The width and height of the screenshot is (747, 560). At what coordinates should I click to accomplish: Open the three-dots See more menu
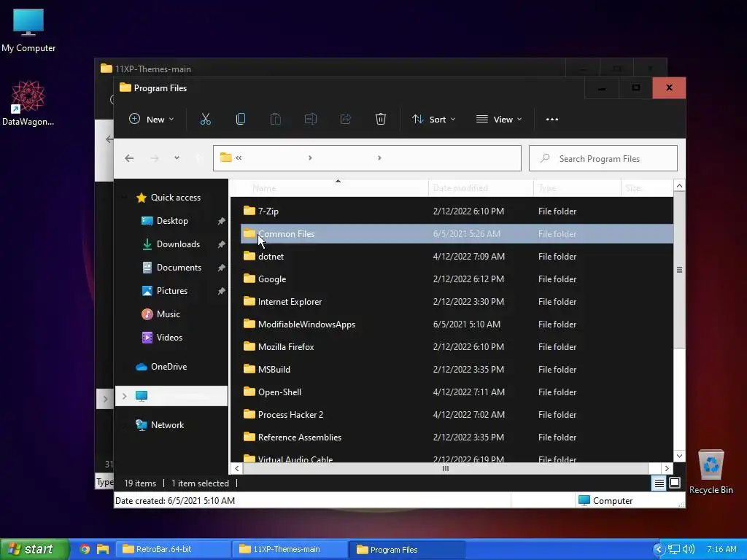click(552, 120)
